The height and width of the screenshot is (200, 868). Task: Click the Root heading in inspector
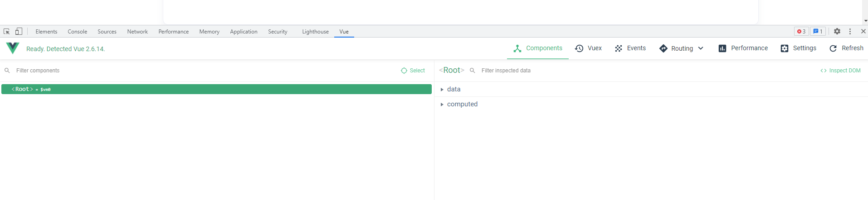pos(452,70)
